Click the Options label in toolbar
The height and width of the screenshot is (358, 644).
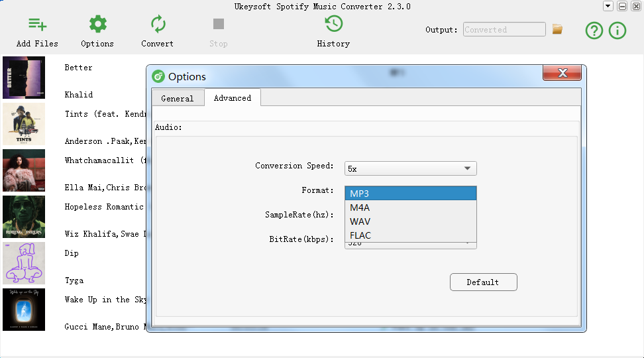click(97, 44)
